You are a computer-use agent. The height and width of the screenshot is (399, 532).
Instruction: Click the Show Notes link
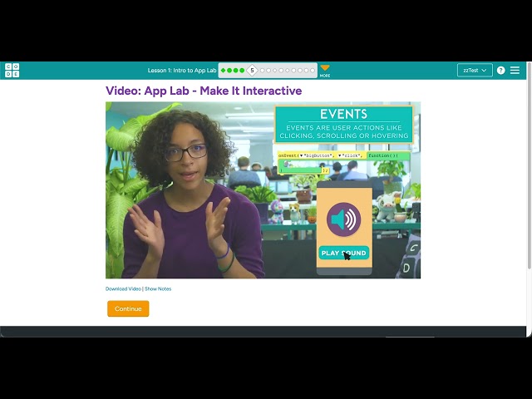click(x=158, y=288)
